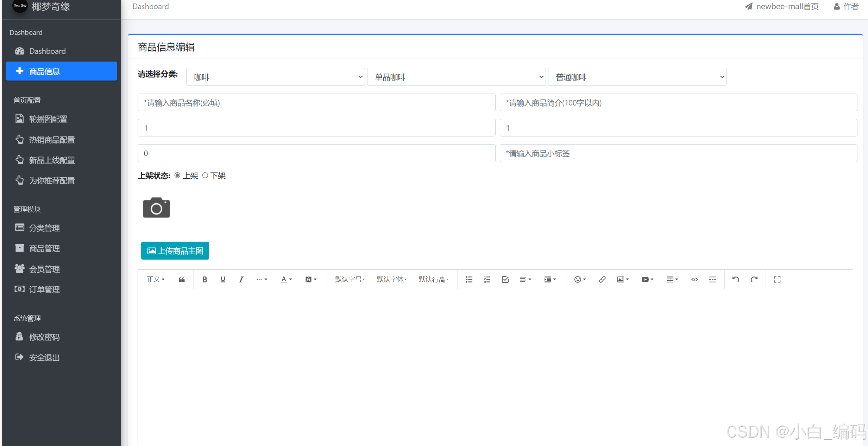Click the italic formatting icon
This screenshot has width=868, height=446.
pos(241,279)
